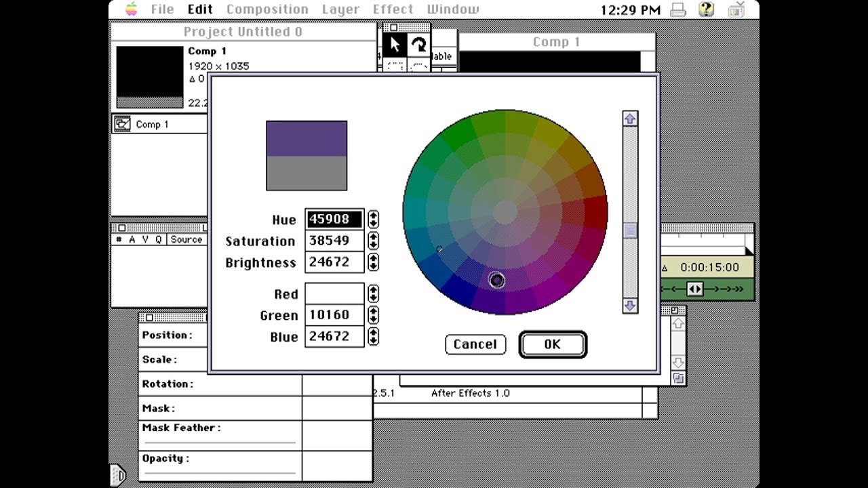Open the Effect menu

click(393, 9)
